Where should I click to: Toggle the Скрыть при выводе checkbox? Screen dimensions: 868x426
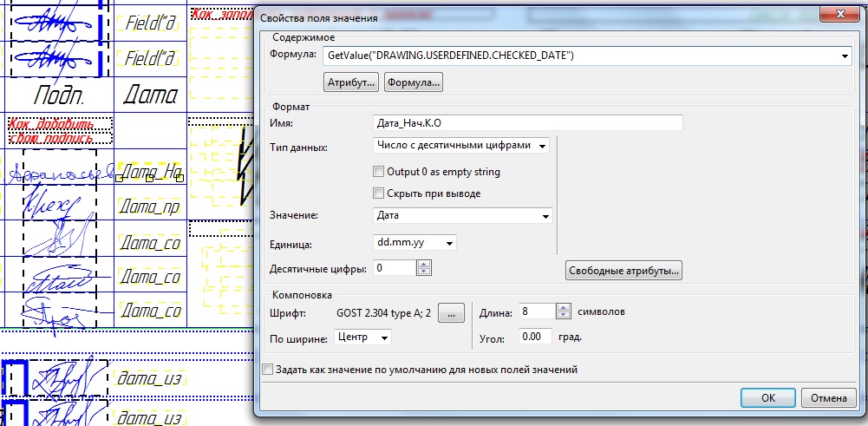379,193
